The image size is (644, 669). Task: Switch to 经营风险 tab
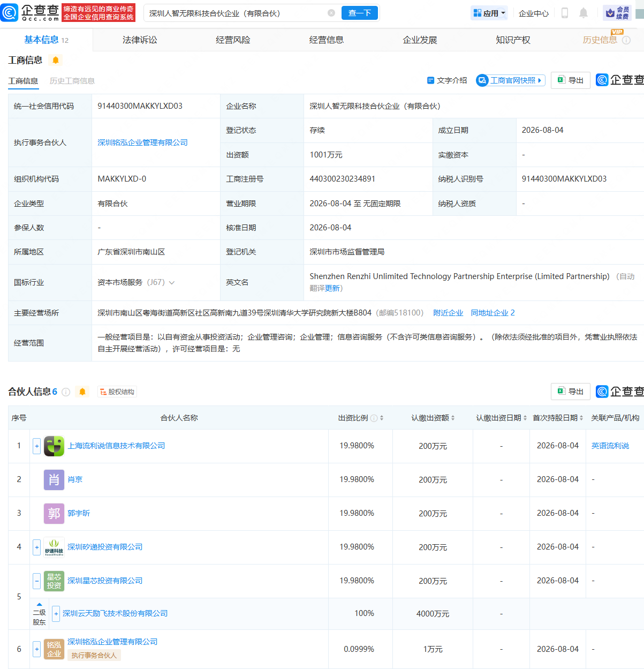233,40
